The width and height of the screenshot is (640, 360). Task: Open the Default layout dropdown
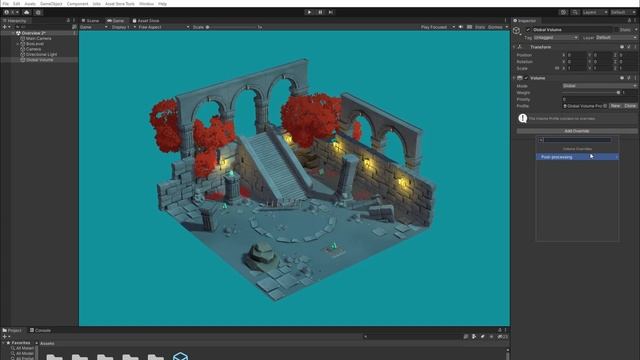click(x=623, y=12)
